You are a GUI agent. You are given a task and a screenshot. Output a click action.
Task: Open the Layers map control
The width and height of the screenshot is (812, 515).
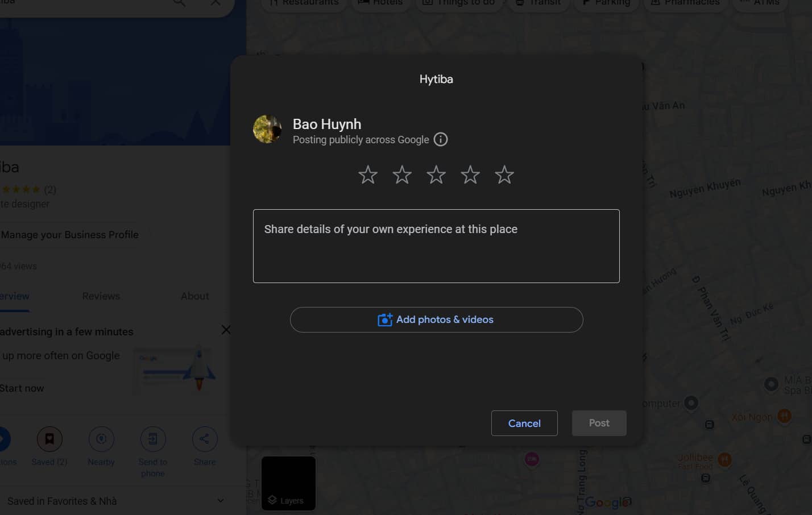tap(288, 483)
